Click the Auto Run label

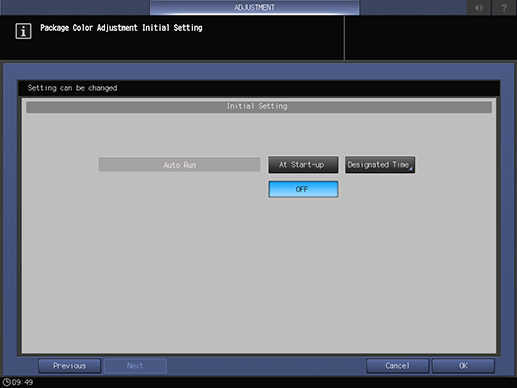click(179, 165)
